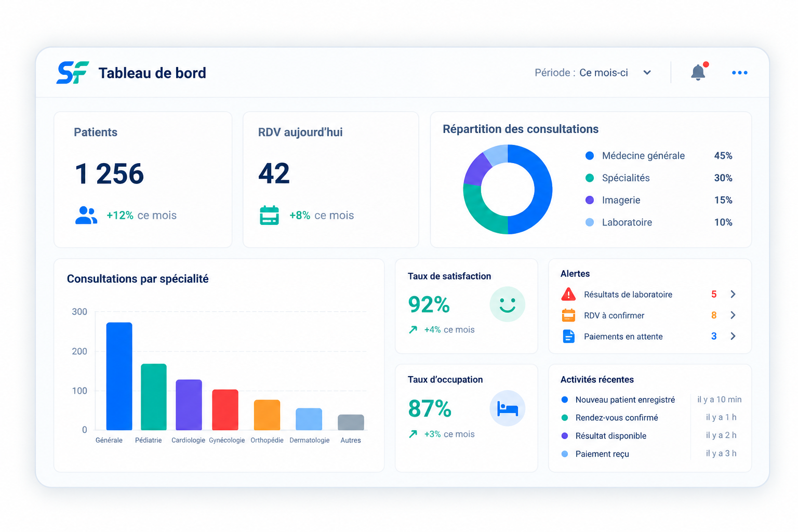
Task: Click the 92% satisfaction value
Action: coord(429,304)
